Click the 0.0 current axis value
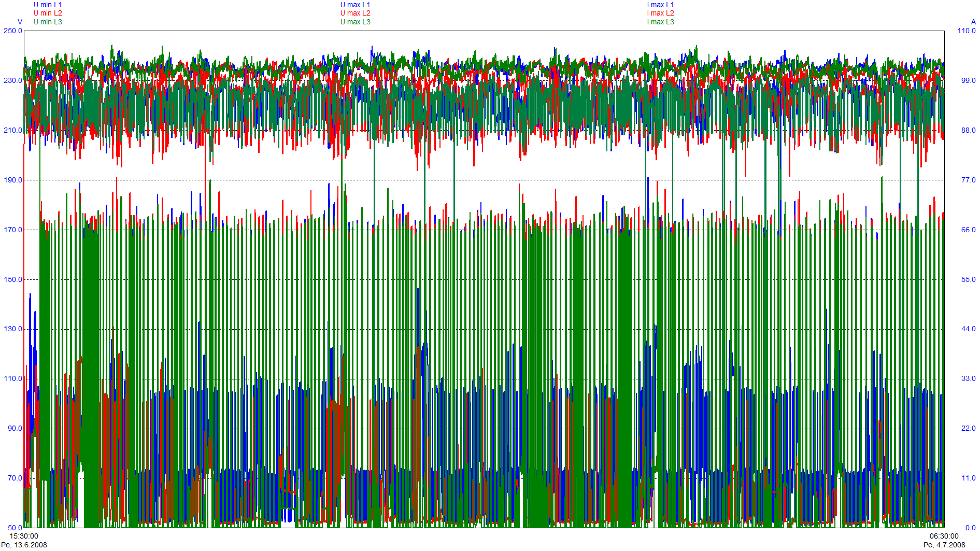The height and width of the screenshot is (551, 980). [x=971, y=528]
